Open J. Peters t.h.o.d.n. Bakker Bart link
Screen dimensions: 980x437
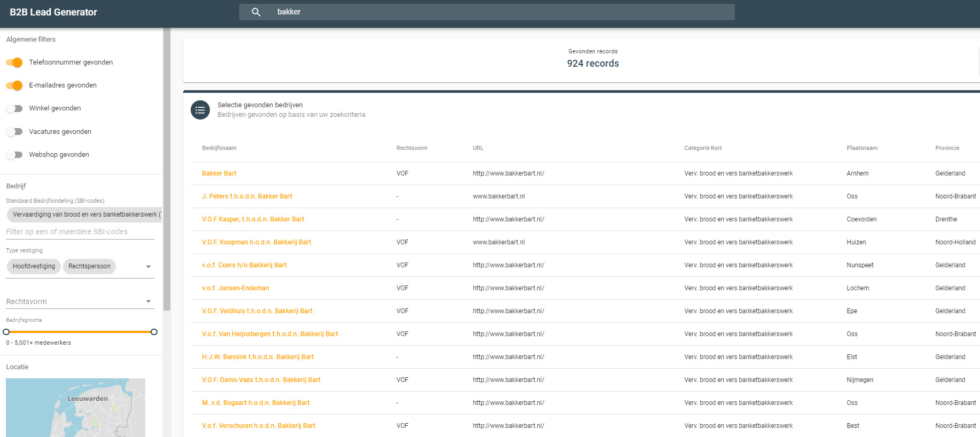pos(247,196)
